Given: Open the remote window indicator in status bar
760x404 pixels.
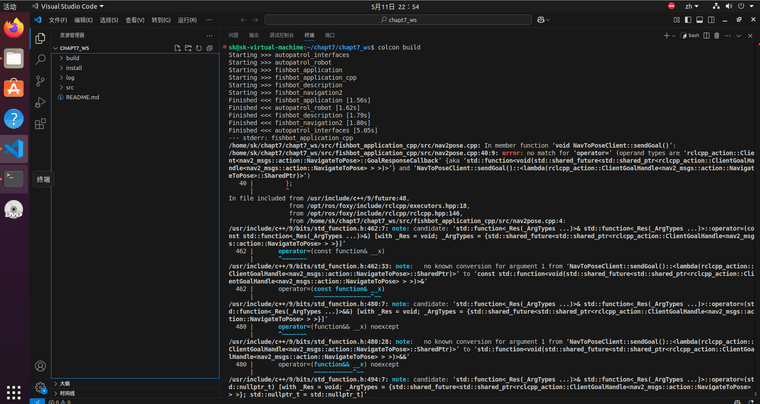Looking at the screenshot, I should click(37, 401).
